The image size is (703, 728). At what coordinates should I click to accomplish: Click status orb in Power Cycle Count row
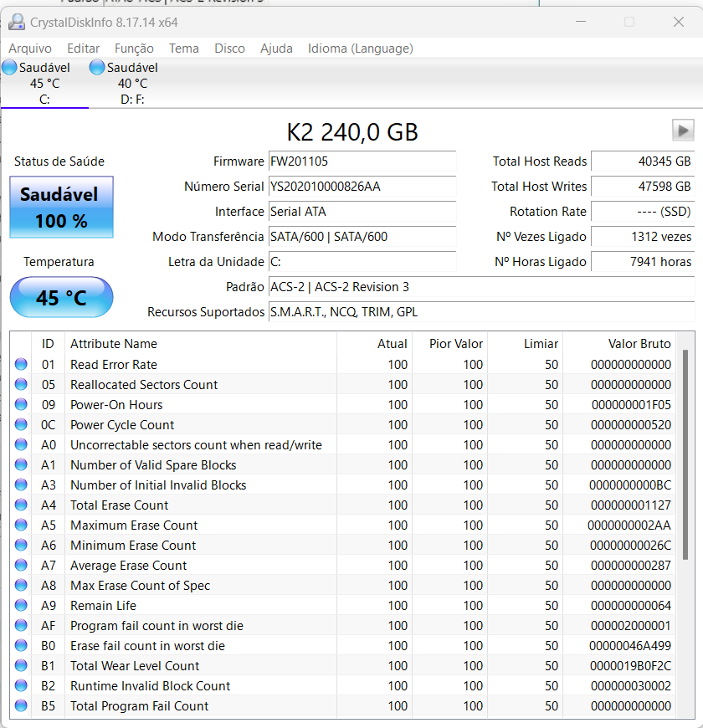point(21,424)
